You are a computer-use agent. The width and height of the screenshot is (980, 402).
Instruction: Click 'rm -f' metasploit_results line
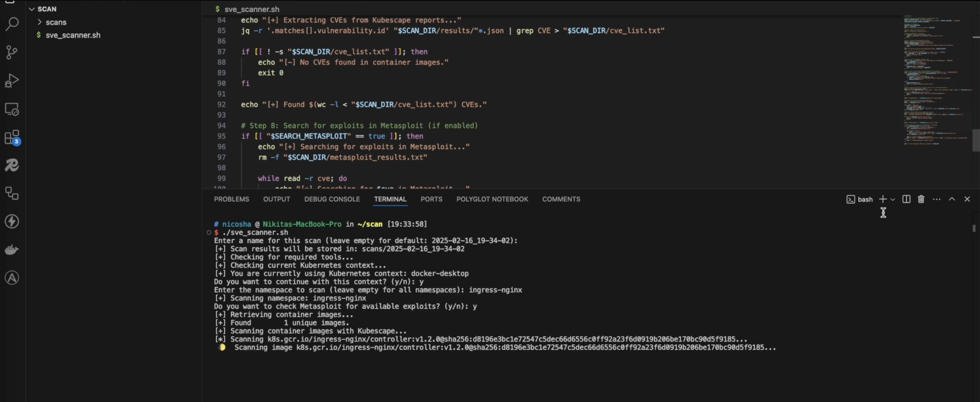coord(342,157)
